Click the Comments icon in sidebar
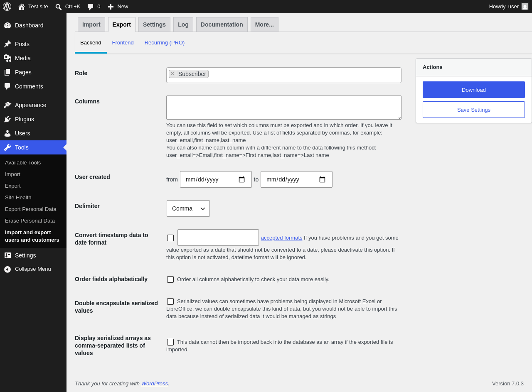 click(7, 86)
